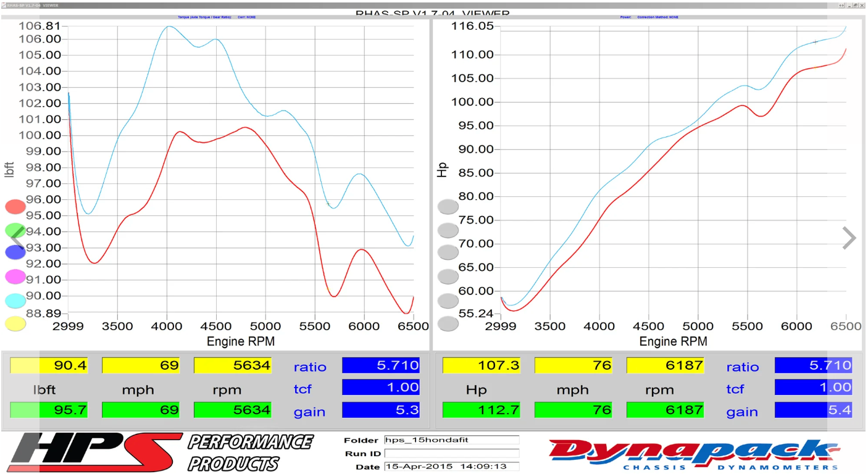Click yellow 6187 rpm field in power panel
Screen dimensions: 868x474
[666, 365]
